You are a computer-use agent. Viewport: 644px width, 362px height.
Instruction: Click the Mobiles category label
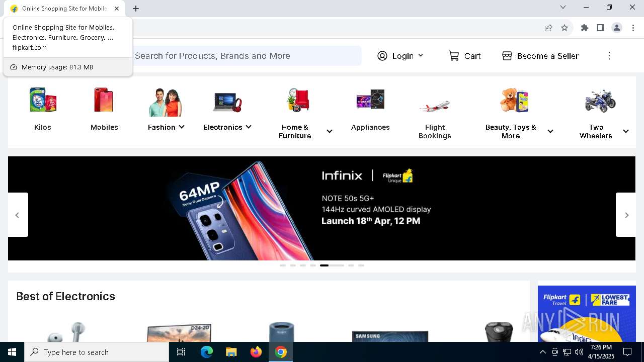click(104, 127)
